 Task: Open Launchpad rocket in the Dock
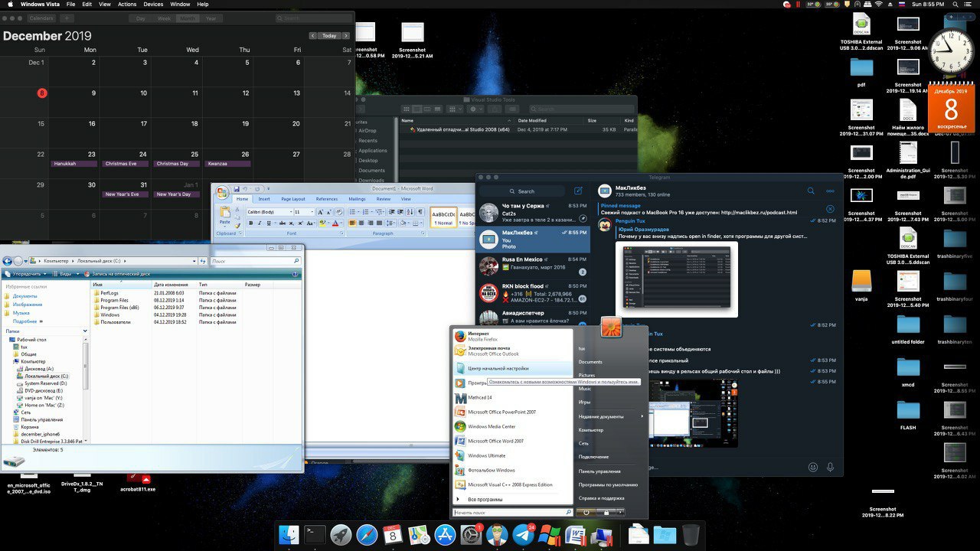pyautogui.click(x=341, y=534)
